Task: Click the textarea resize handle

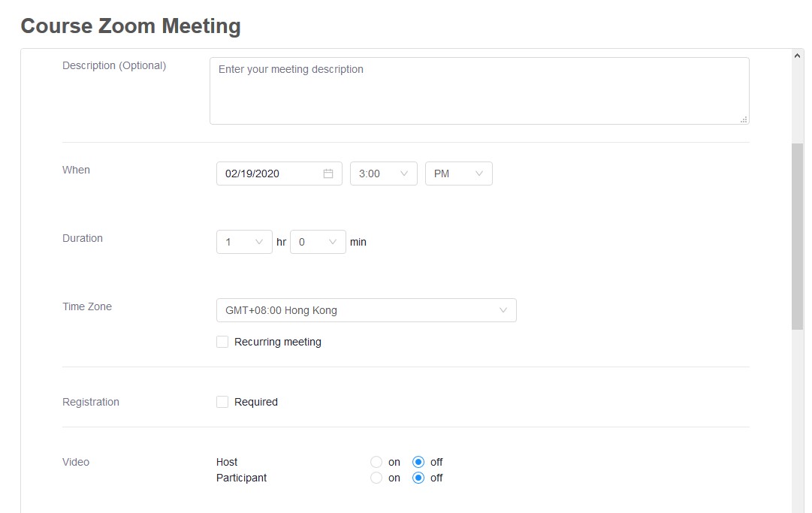Action: pos(744,119)
